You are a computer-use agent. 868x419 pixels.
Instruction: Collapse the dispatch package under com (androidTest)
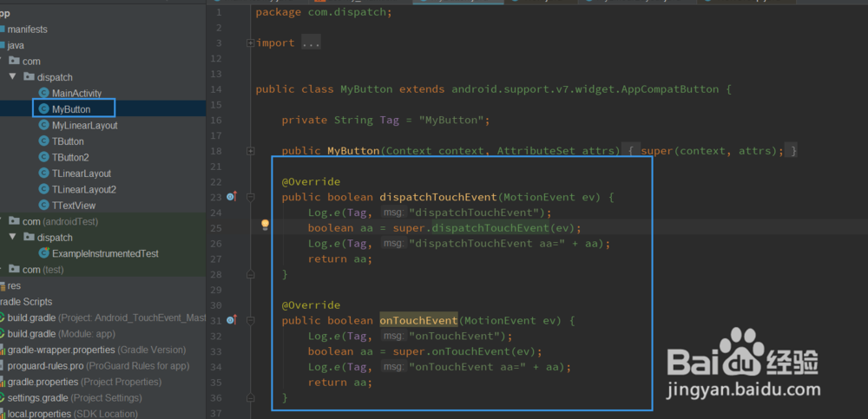[x=13, y=237]
